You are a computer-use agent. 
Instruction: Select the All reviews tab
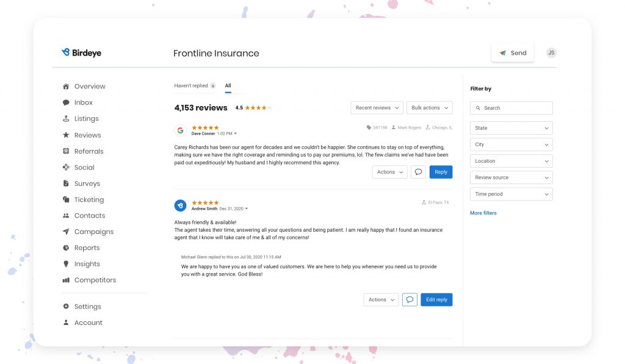coord(228,85)
